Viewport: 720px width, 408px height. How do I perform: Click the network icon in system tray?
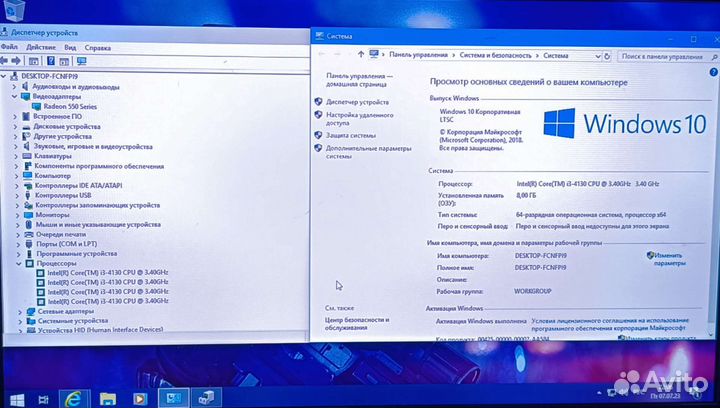pos(611,393)
